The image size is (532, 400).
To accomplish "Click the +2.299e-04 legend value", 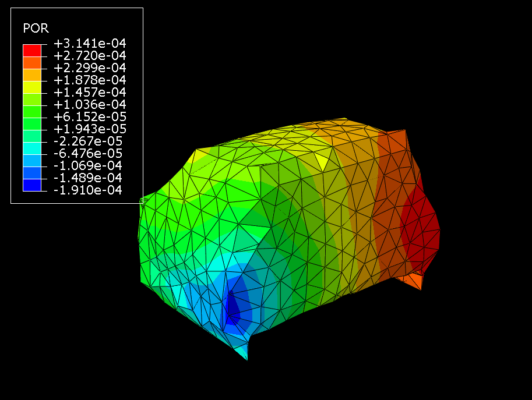I will 90,68.
